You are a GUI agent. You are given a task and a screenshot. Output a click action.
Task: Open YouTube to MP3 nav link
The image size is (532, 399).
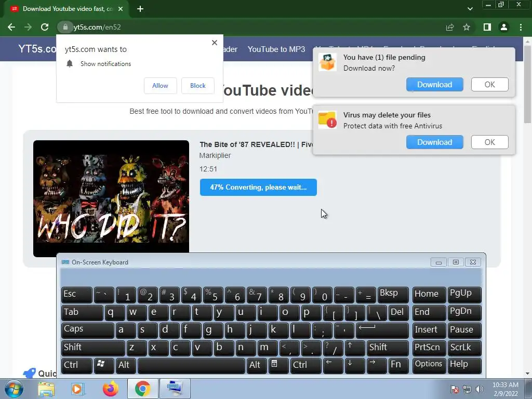[x=276, y=49]
